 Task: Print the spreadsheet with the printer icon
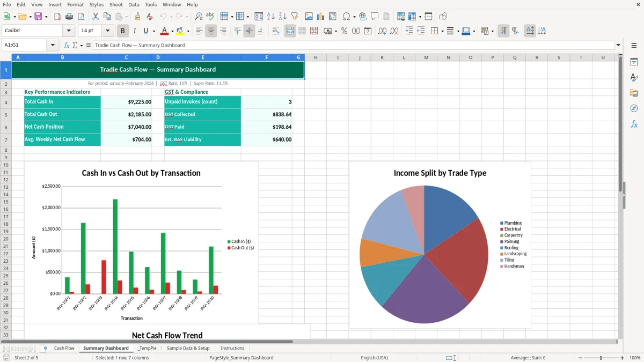pos(69,17)
